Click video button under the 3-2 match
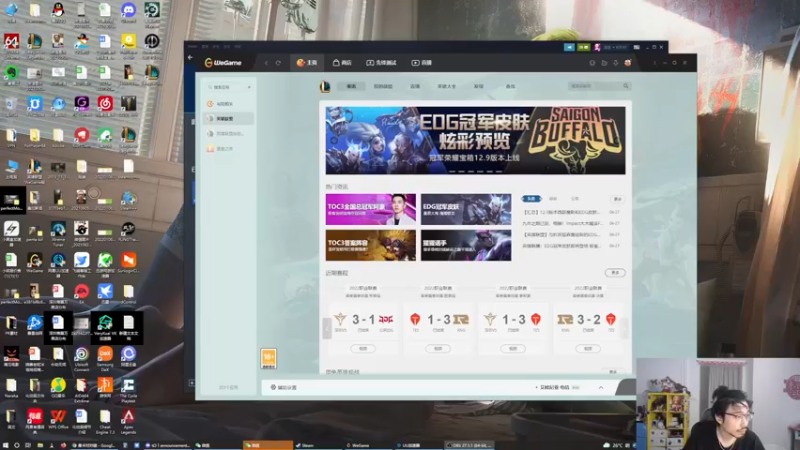Screen dimensions: 800x450 point(588,348)
